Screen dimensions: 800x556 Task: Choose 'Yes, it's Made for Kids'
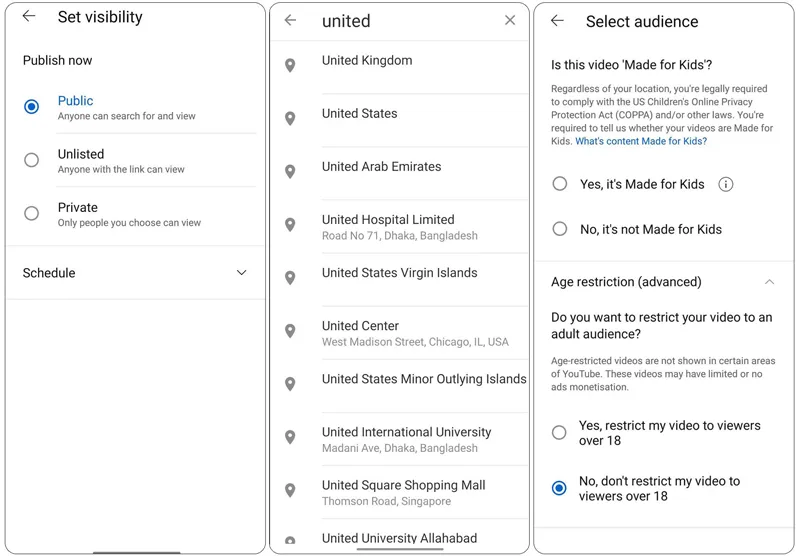[x=560, y=184]
